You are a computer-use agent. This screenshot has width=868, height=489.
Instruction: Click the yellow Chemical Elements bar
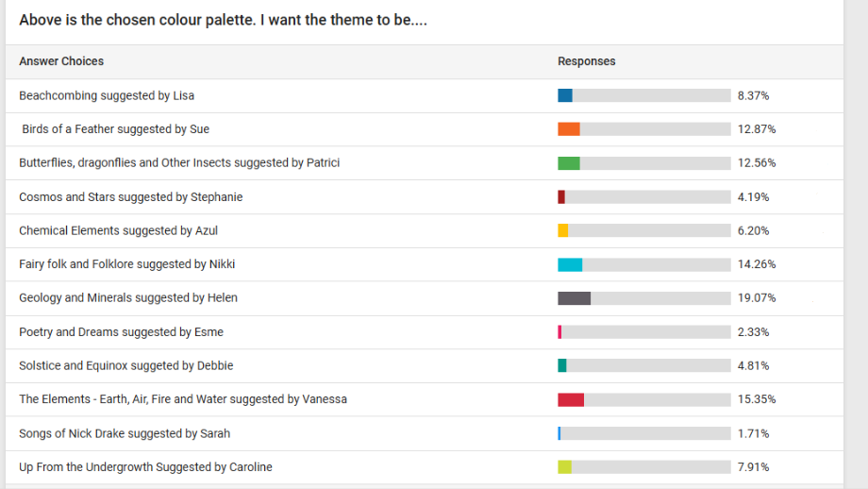(563, 230)
